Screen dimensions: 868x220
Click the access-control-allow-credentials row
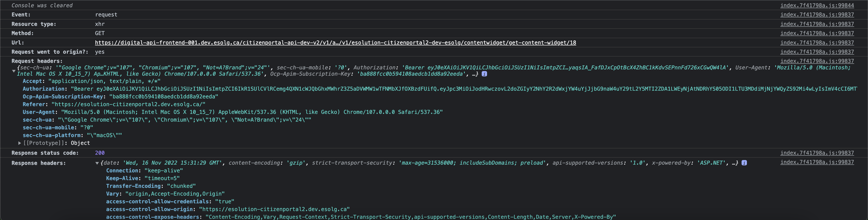click(x=170, y=202)
